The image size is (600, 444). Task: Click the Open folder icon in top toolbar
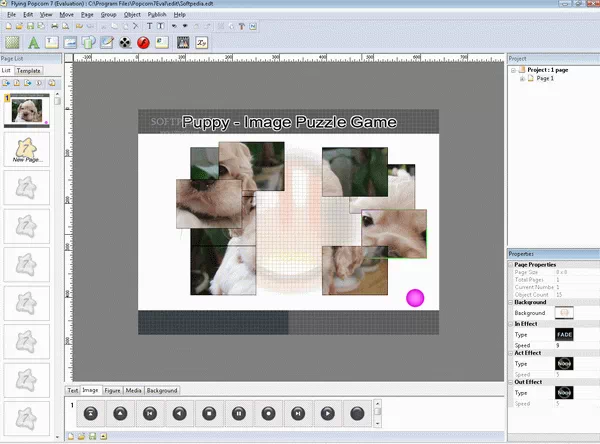[x=19, y=26]
